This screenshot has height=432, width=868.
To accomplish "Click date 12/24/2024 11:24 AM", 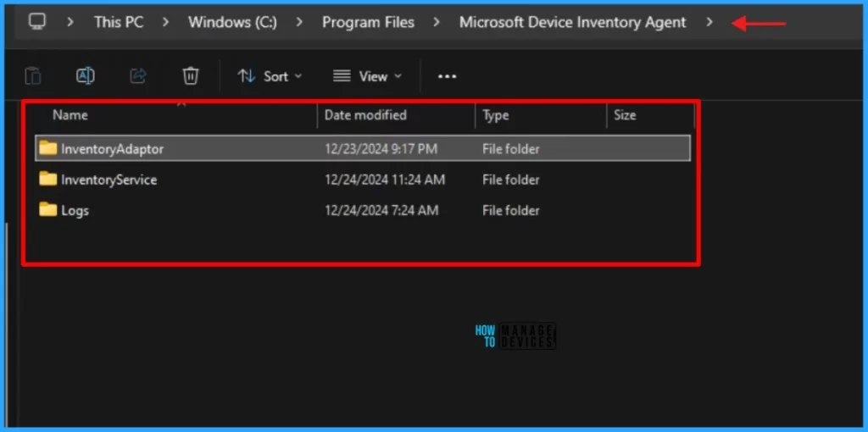I will pyautogui.click(x=385, y=180).
